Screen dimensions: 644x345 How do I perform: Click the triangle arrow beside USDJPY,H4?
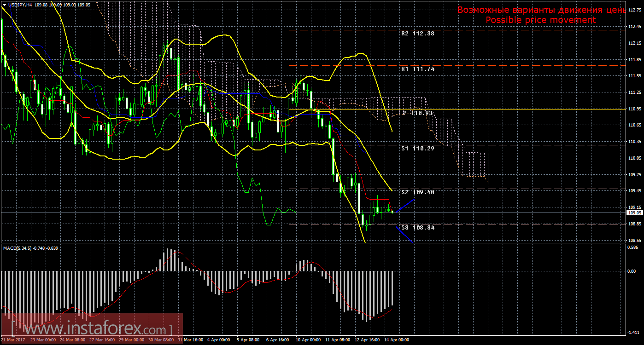(5, 5)
